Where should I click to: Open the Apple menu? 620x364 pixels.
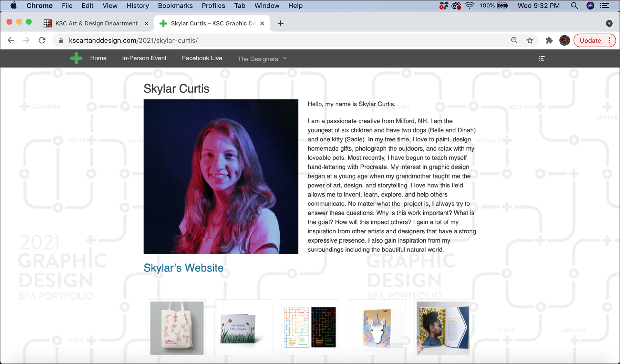(13, 5)
